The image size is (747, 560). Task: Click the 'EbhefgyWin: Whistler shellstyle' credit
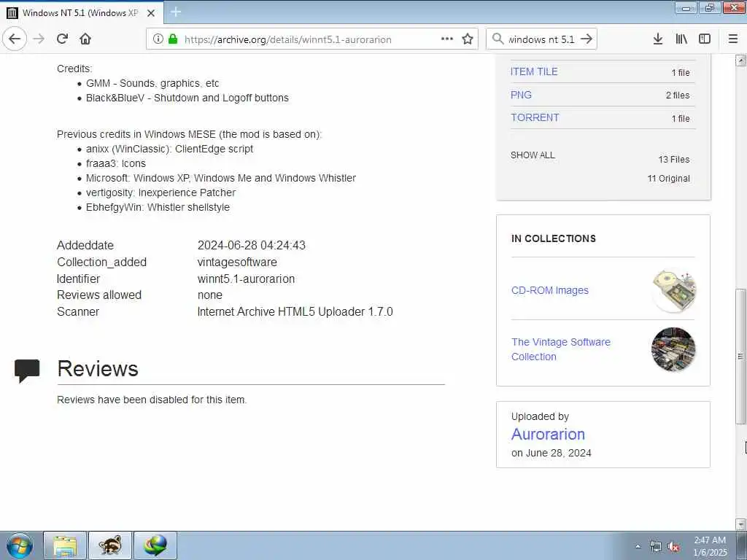tap(158, 207)
